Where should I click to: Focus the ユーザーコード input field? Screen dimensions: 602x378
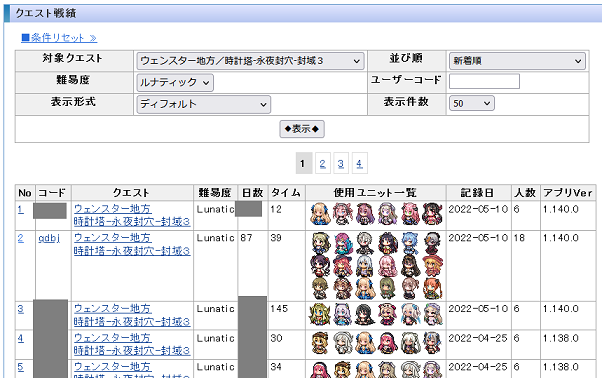(x=484, y=81)
